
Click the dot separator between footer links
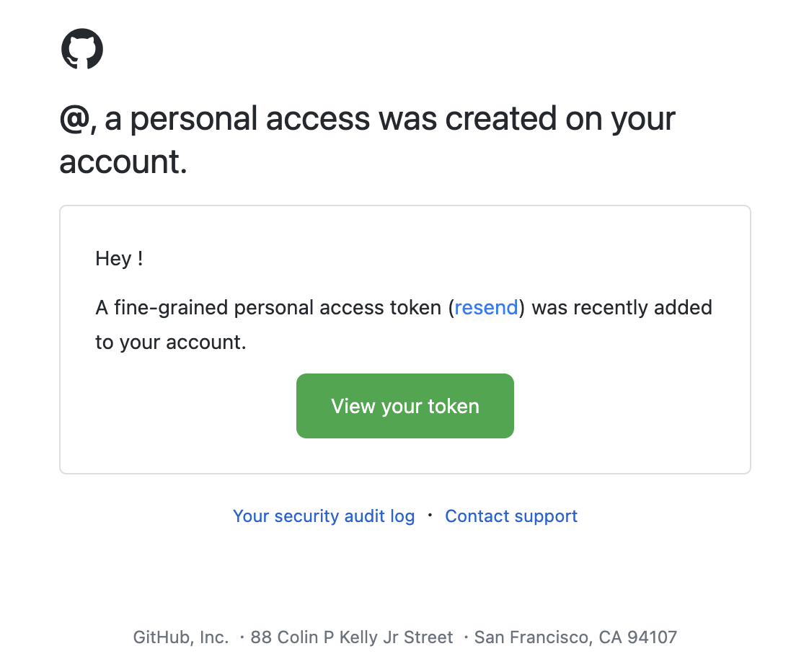pyautogui.click(x=430, y=515)
